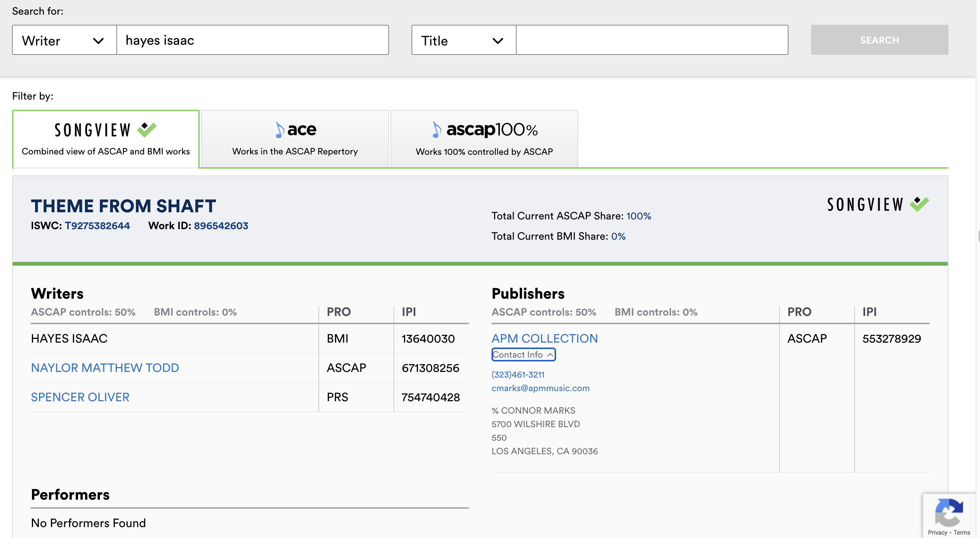Click email cmarks@apmmusic.com
The image size is (980, 538).
point(540,388)
